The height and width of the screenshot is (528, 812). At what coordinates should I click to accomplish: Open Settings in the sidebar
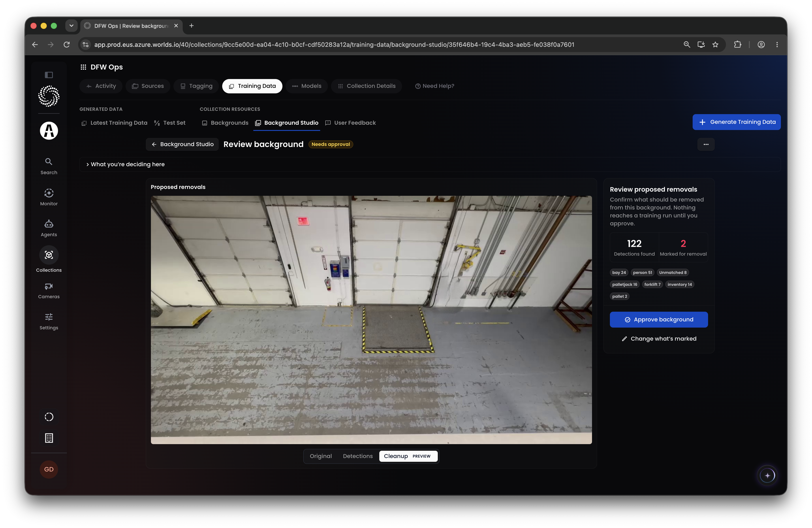49,322
